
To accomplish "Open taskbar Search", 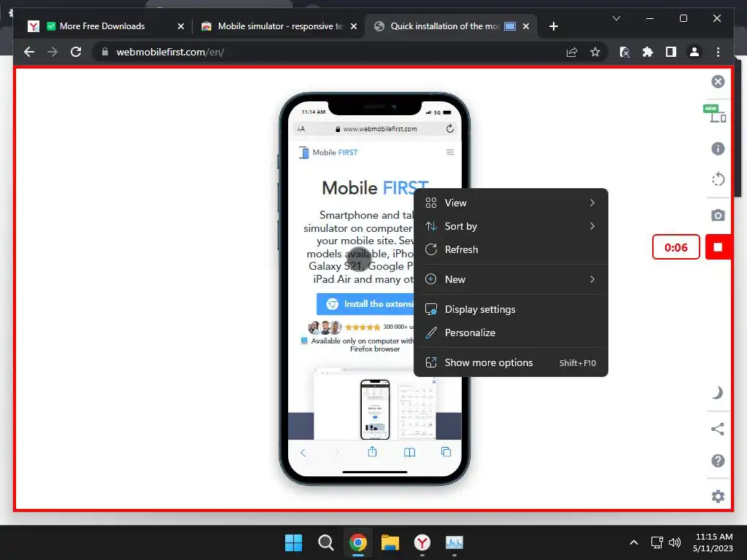I will 326,542.
